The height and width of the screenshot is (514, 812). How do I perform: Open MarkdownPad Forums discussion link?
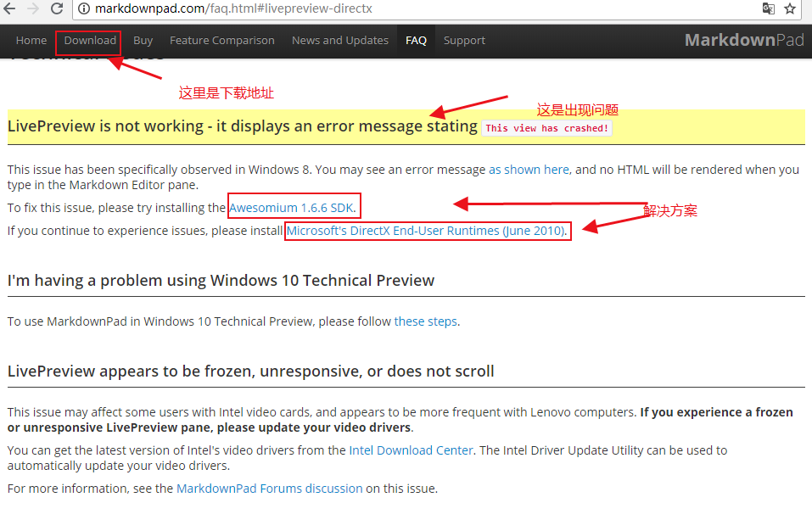pos(269,489)
